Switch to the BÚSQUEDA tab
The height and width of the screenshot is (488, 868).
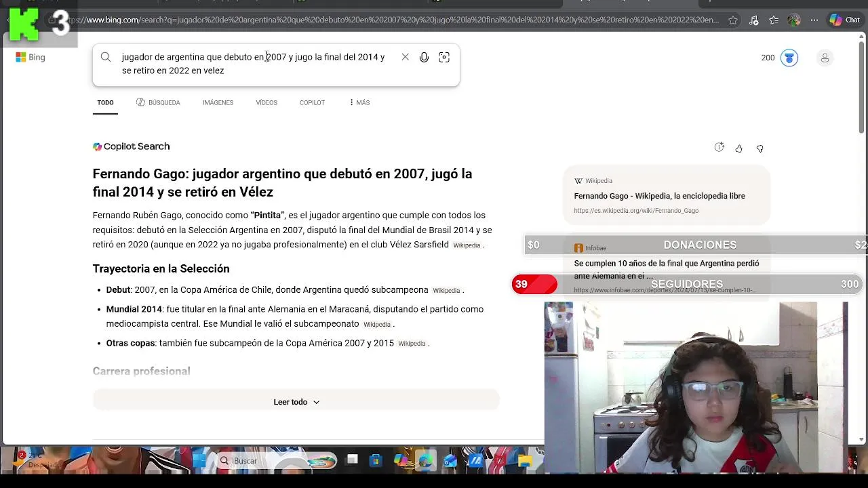(x=158, y=102)
